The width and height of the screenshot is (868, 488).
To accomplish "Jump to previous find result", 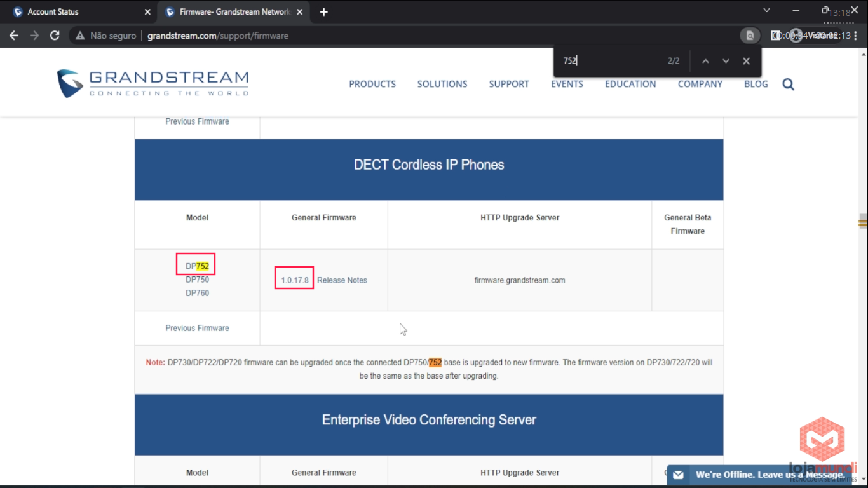I will (705, 61).
